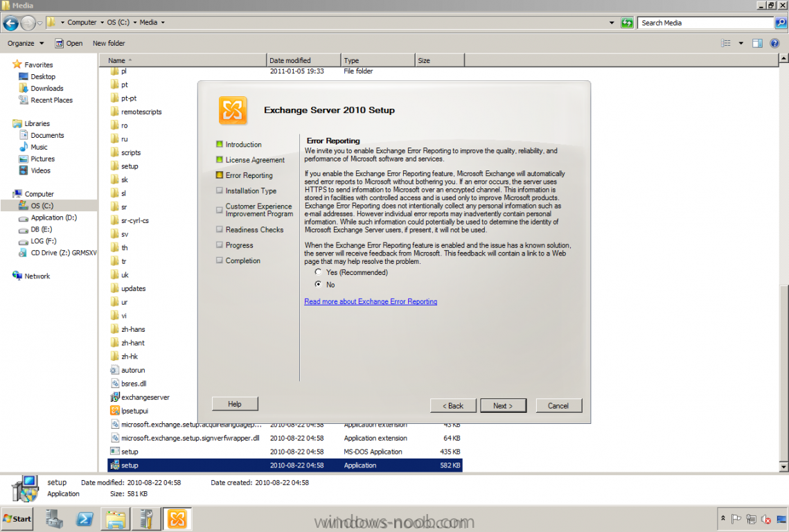Click New folder in the toolbar

pyautogui.click(x=109, y=43)
